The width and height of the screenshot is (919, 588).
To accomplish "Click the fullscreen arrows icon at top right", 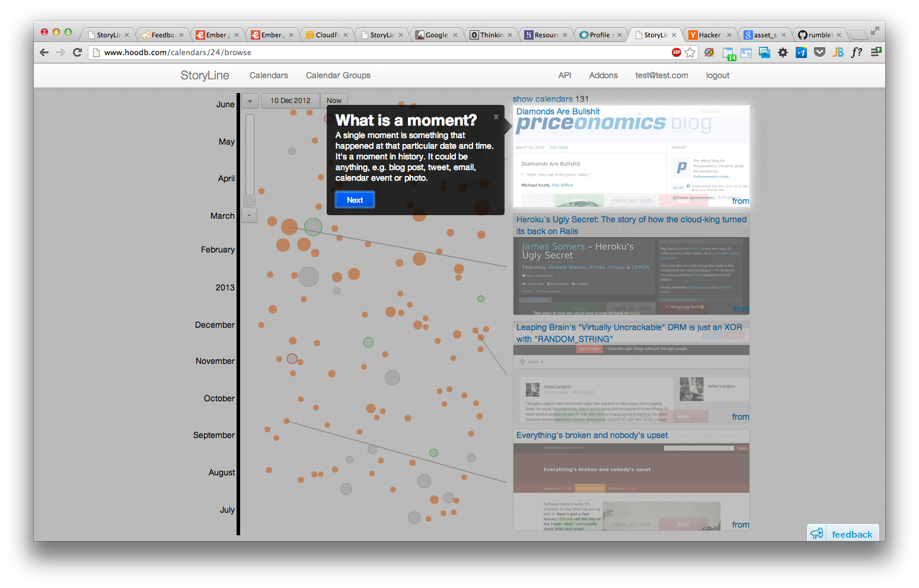I will (x=875, y=31).
